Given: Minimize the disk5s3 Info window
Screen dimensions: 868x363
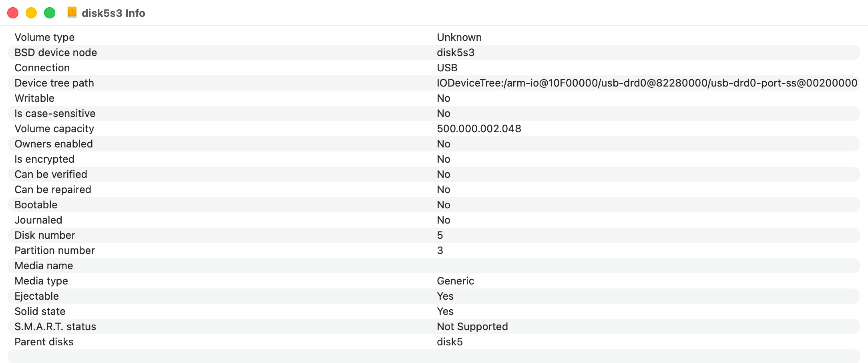Looking at the screenshot, I should (31, 13).
